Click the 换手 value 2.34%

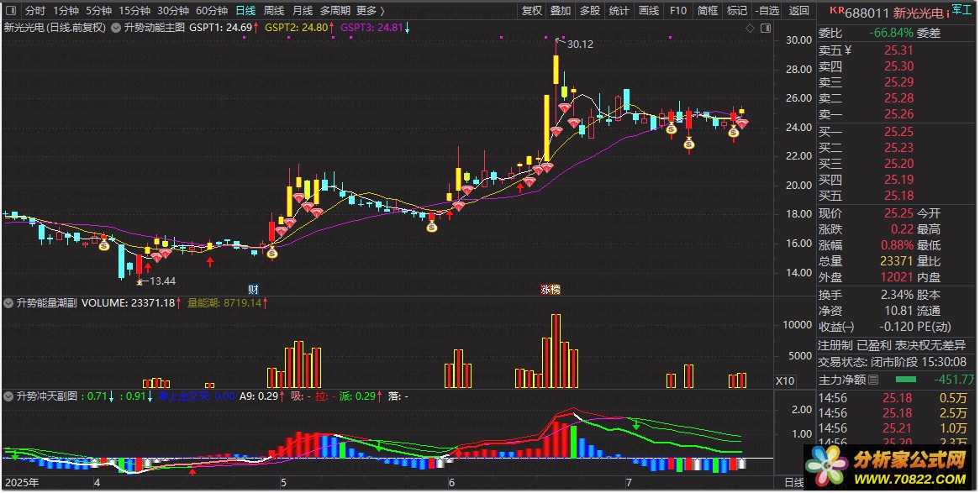click(x=897, y=294)
